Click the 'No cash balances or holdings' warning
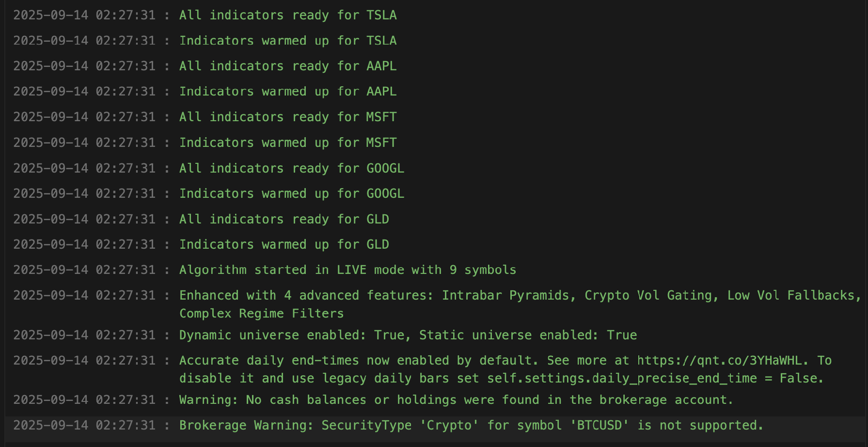The image size is (868, 447). pyautogui.click(x=456, y=400)
